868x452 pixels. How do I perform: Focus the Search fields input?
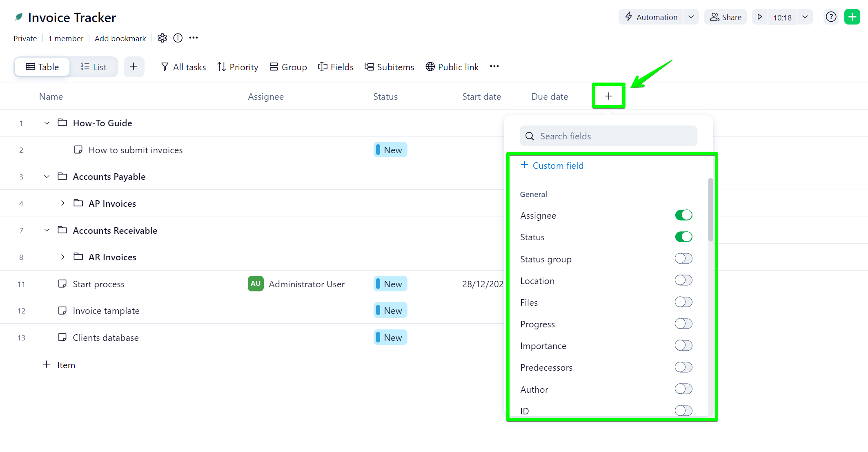[x=608, y=136]
